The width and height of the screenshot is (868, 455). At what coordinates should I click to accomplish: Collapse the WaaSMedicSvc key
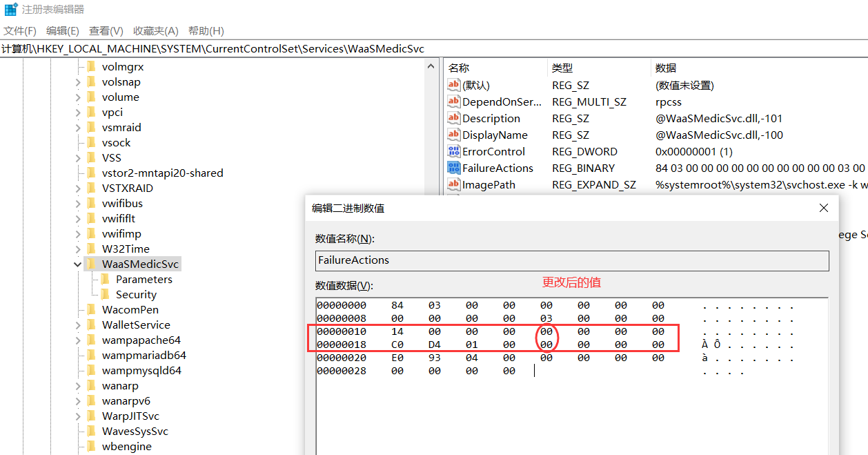(78, 264)
